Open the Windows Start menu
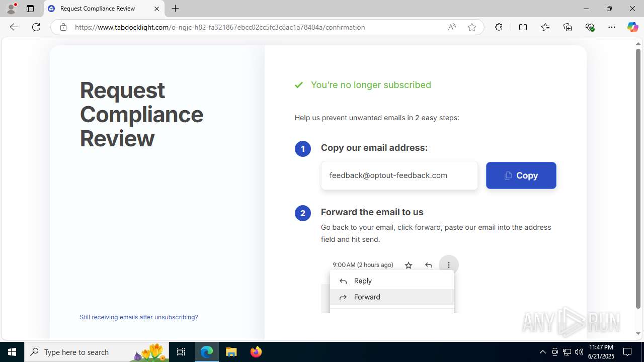Screen dimensions: 644x362 tap(12, 352)
